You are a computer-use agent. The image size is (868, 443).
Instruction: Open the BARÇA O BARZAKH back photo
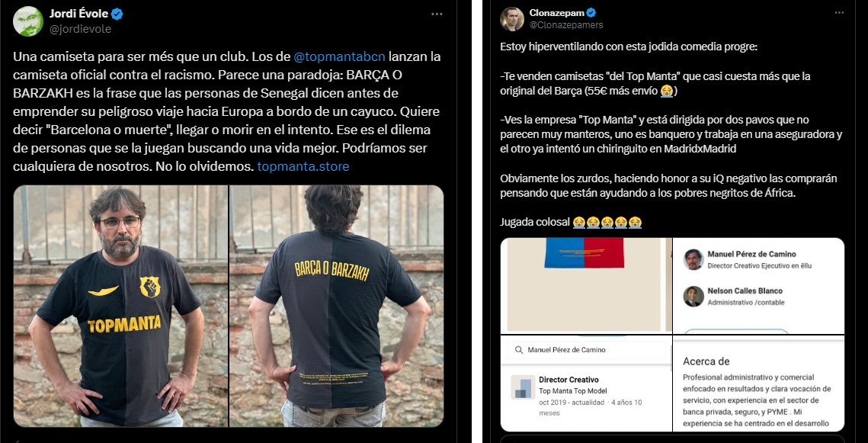[x=337, y=306]
